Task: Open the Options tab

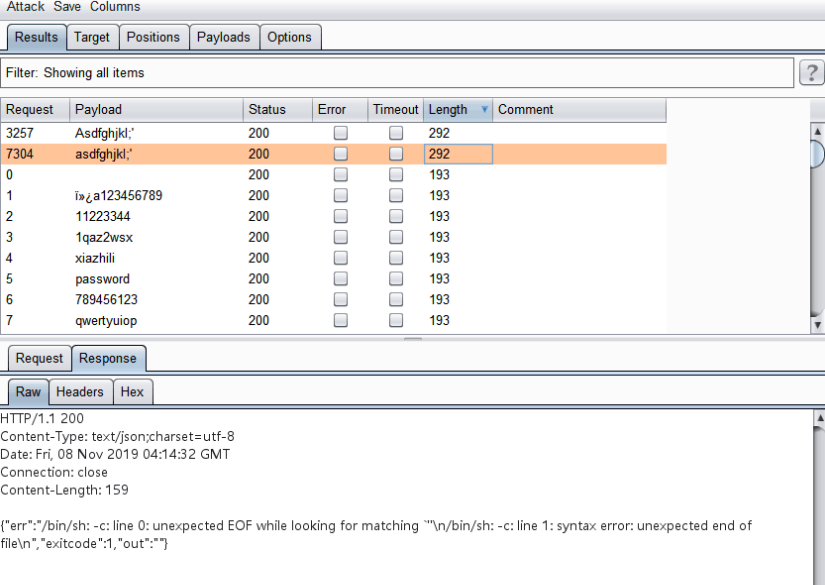Action: click(290, 37)
